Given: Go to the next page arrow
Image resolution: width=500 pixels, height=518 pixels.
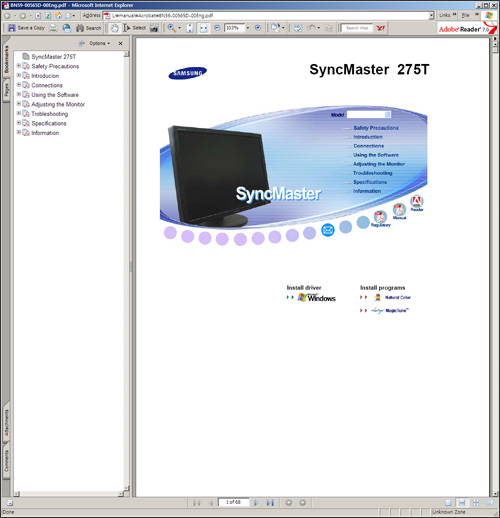Looking at the screenshot, I should 256,502.
